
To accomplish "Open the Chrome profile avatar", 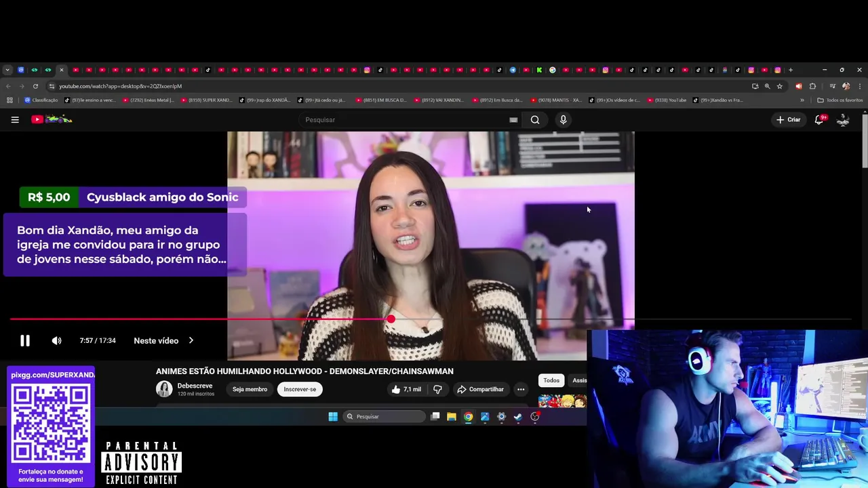I will [x=846, y=86].
